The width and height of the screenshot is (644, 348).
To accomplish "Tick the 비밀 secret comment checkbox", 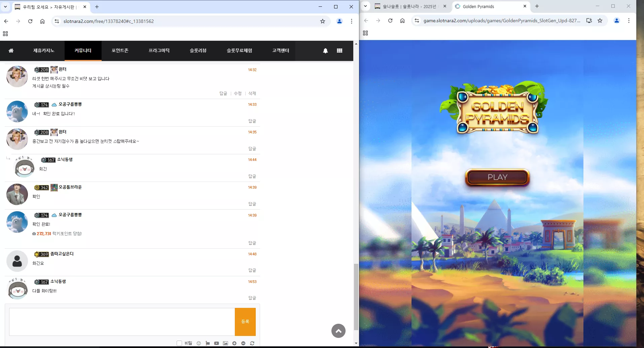I will [179, 343].
